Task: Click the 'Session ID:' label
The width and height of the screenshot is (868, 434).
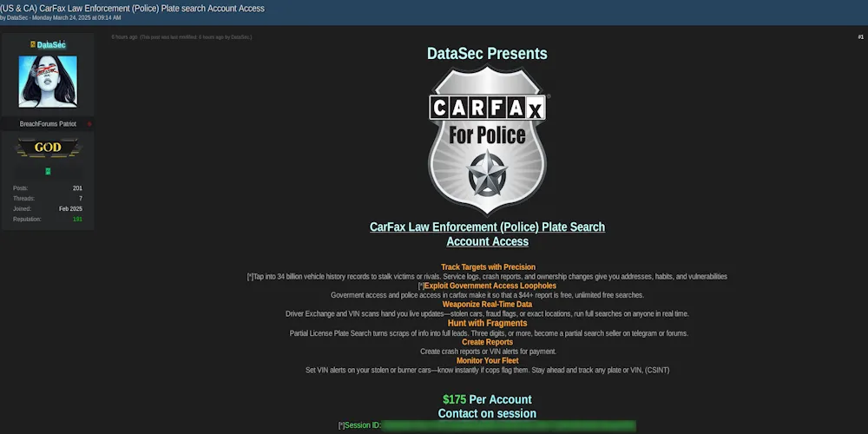Action: coord(363,425)
